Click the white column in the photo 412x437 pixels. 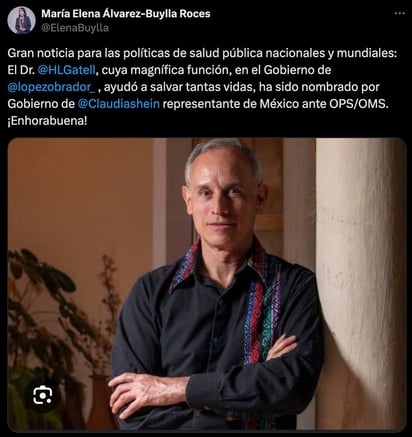(361, 283)
